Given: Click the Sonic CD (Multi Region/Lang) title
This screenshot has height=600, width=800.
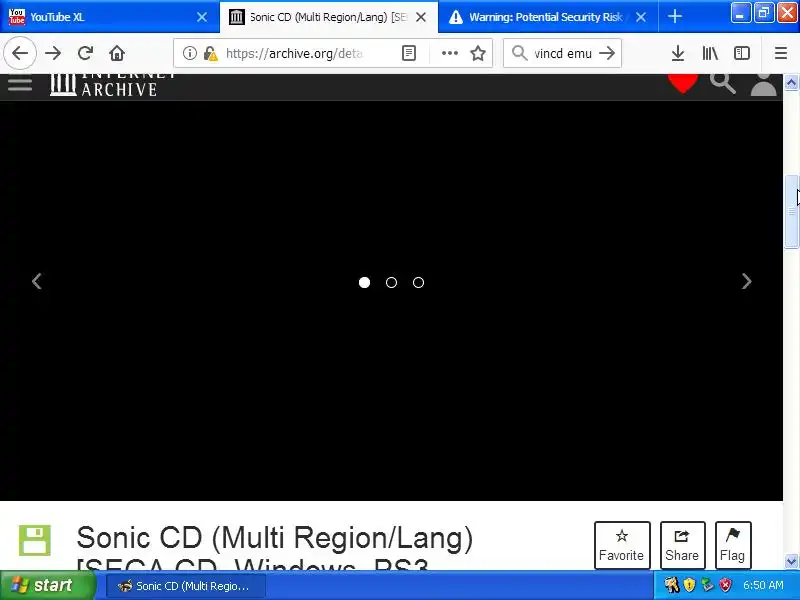Looking at the screenshot, I should (x=274, y=538).
